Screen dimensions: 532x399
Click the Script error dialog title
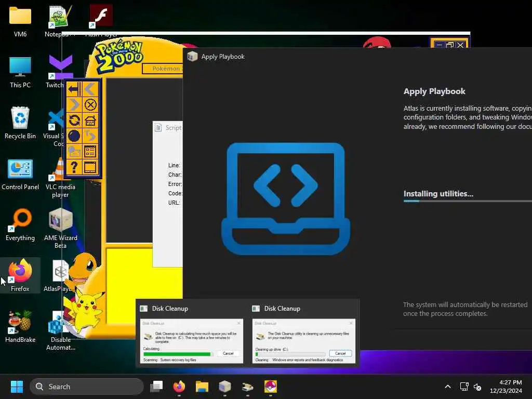tap(174, 128)
